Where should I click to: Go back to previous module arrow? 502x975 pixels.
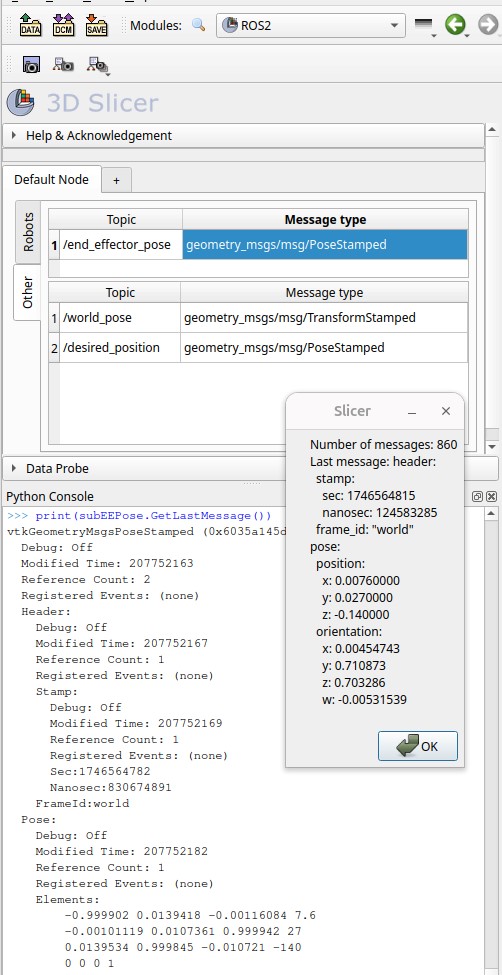[x=455, y=25]
